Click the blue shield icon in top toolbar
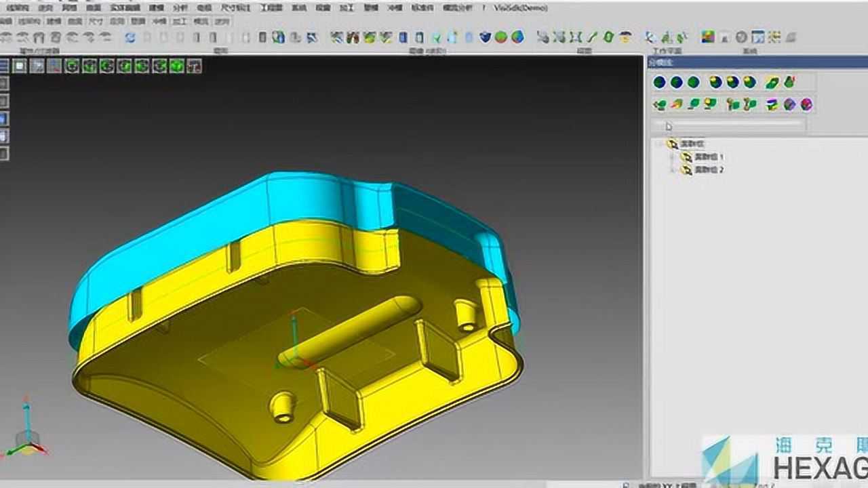This screenshot has width=868, height=488. 485,37
